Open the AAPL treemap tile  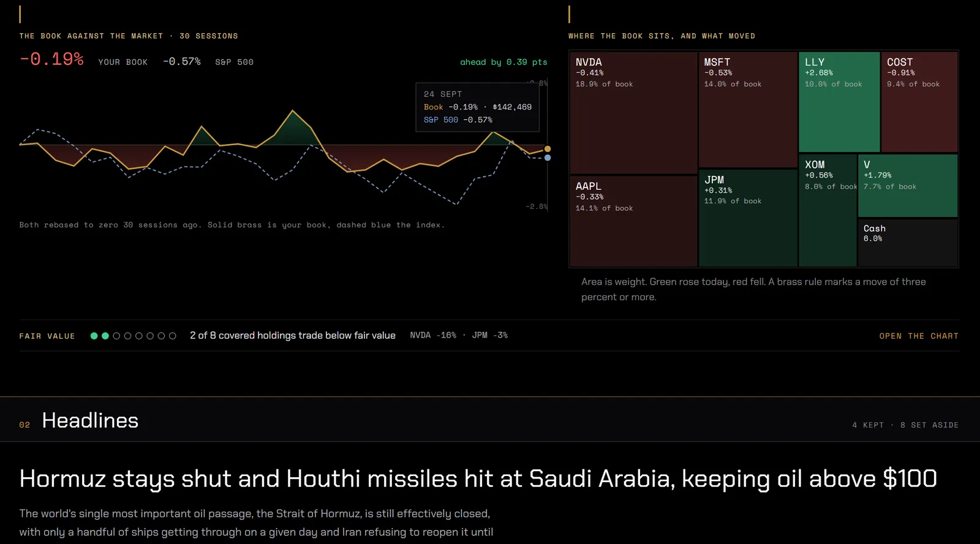(633, 221)
